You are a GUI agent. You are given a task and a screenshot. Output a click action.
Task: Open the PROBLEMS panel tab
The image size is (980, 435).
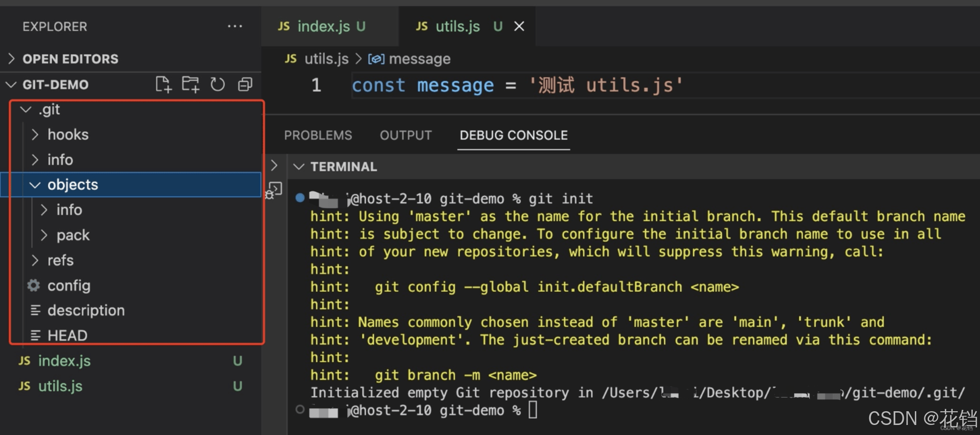click(x=318, y=136)
